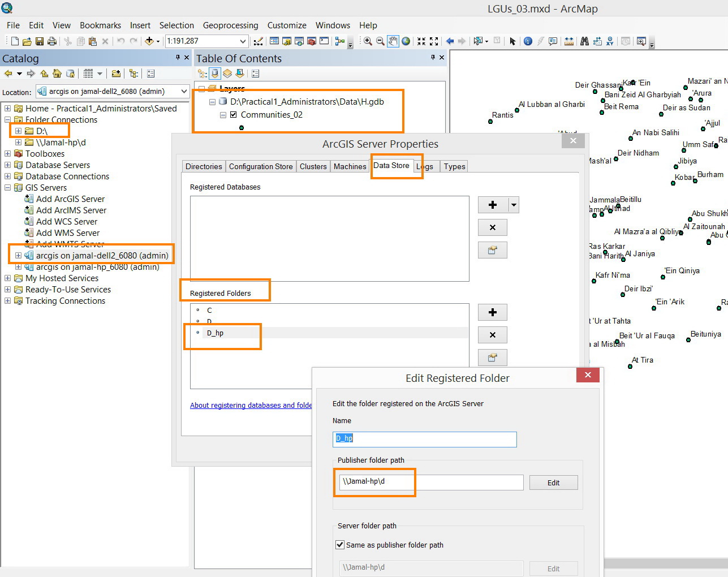Toggle auto-hide pin on Table Of Contents
Viewport: 728px width, 577px height.
pos(433,58)
